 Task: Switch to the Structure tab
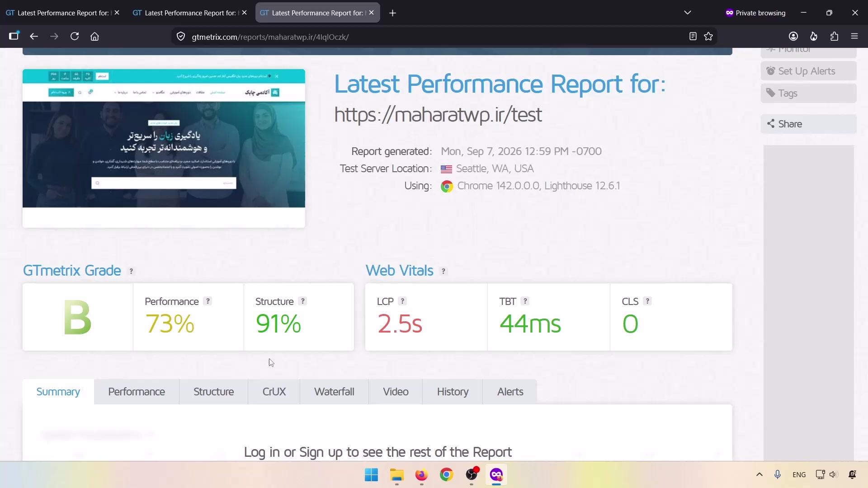click(213, 392)
